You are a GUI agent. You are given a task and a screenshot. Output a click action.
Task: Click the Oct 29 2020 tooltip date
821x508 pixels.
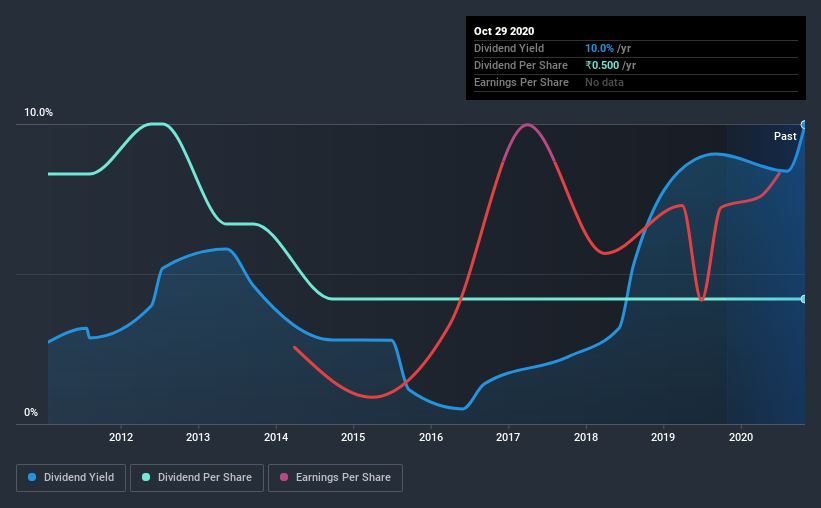[x=504, y=31]
